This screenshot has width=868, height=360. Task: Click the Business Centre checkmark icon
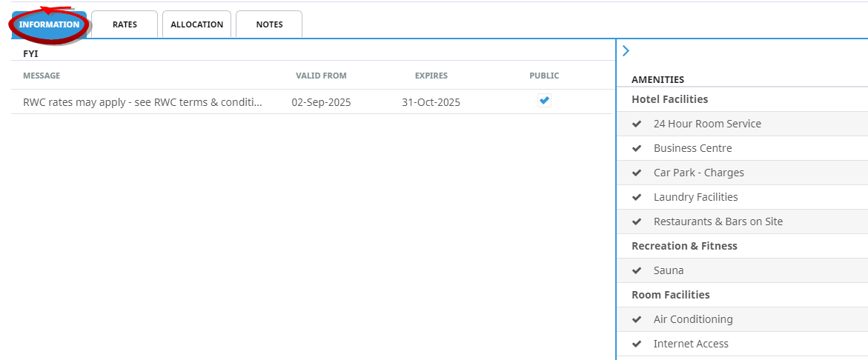click(x=637, y=148)
